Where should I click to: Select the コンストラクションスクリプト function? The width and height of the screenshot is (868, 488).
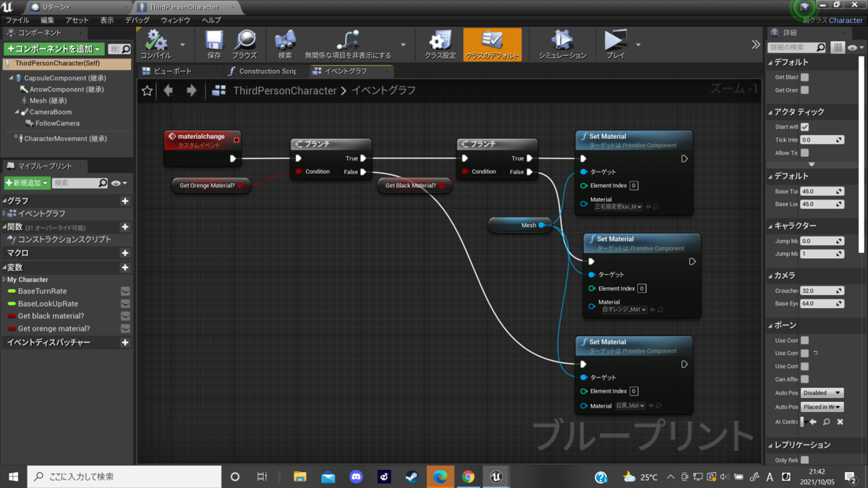64,239
